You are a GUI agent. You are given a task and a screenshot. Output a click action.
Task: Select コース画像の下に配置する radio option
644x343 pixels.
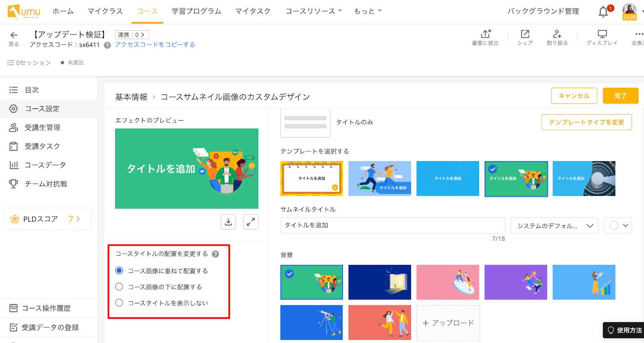[x=119, y=287]
